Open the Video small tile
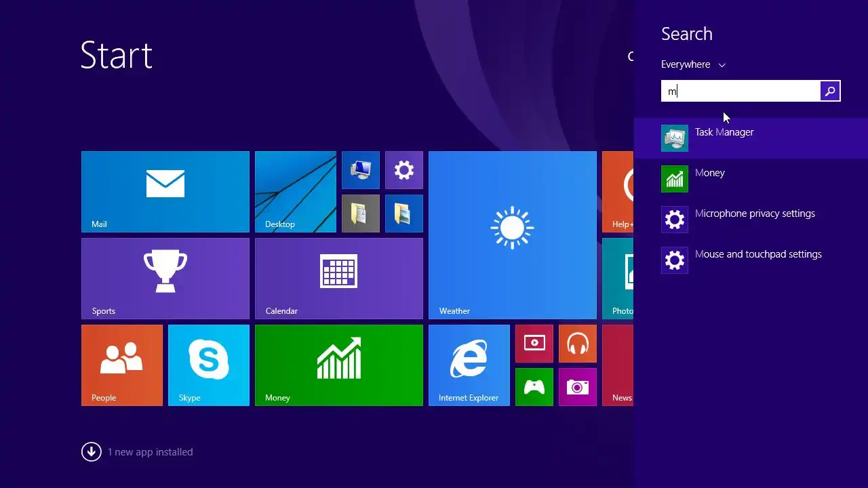Image resolution: width=868 pixels, height=488 pixels. tap(534, 344)
